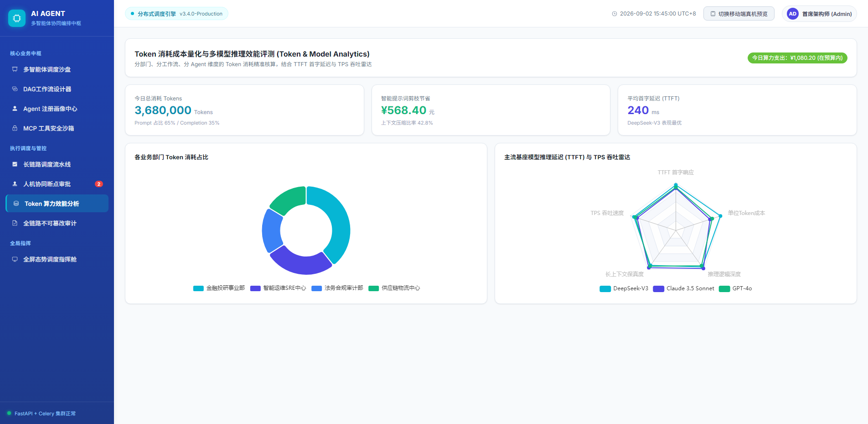Click the 240 ms TTFT value
Screen dimensions: 868x424
pos(638,110)
